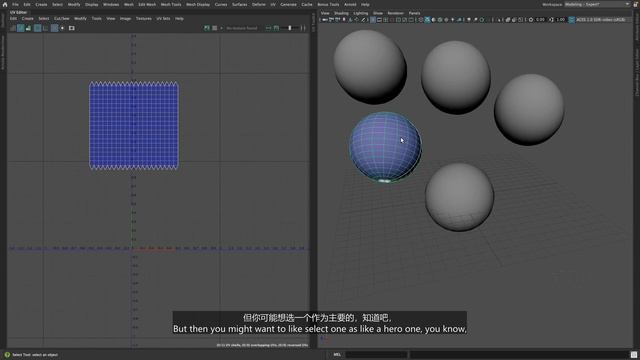Open Panels menu in viewport panel
Viewport: 640px width, 360px height.
[414, 13]
